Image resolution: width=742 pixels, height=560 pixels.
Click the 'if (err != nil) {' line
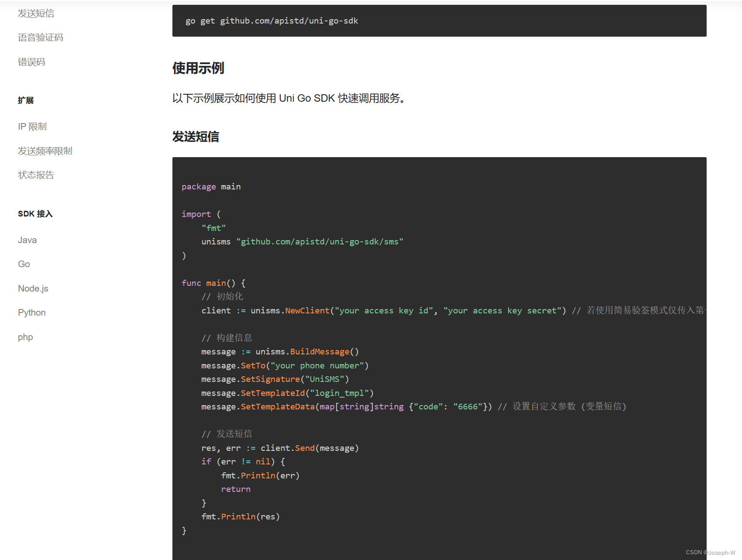click(244, 462)
